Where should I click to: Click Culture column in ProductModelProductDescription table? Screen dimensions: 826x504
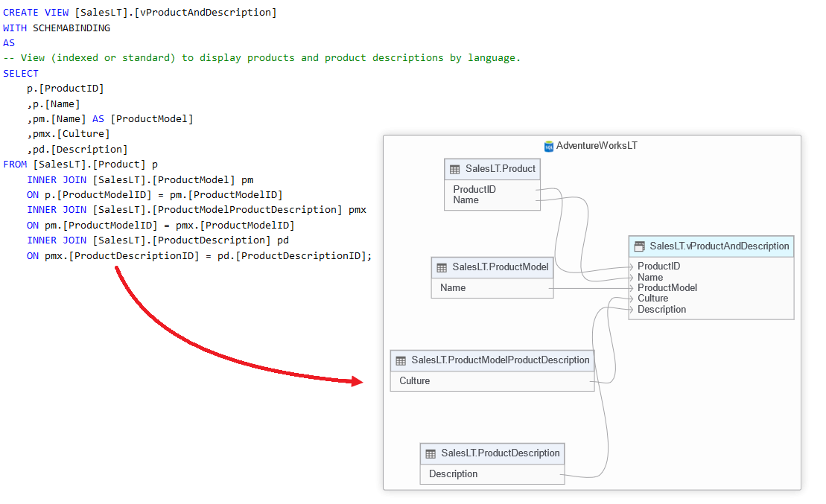coord(414,380)
